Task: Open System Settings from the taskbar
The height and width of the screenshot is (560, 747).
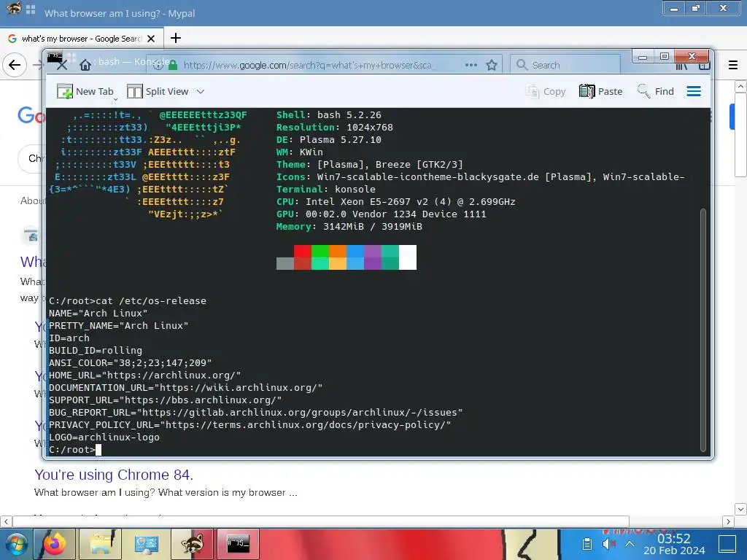Action: click(x=146, y=544)
